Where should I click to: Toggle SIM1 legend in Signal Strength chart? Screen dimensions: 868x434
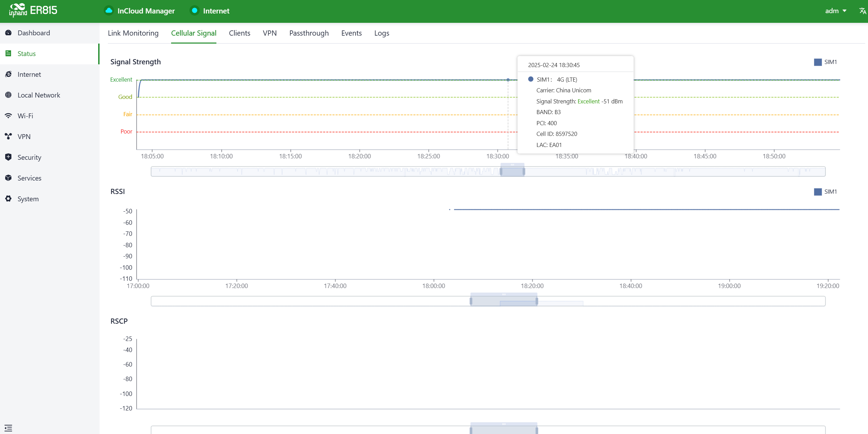click(825, 62)
